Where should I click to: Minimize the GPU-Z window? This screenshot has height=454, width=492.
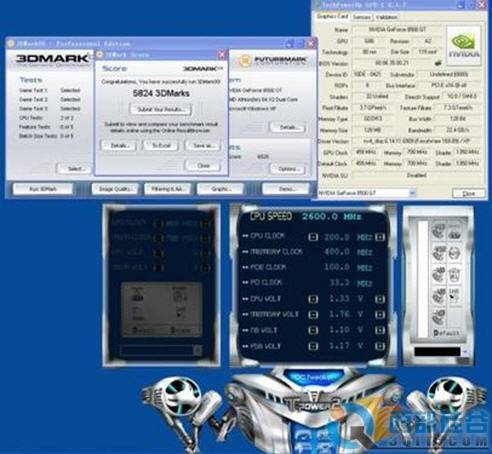tap(460, 5)
